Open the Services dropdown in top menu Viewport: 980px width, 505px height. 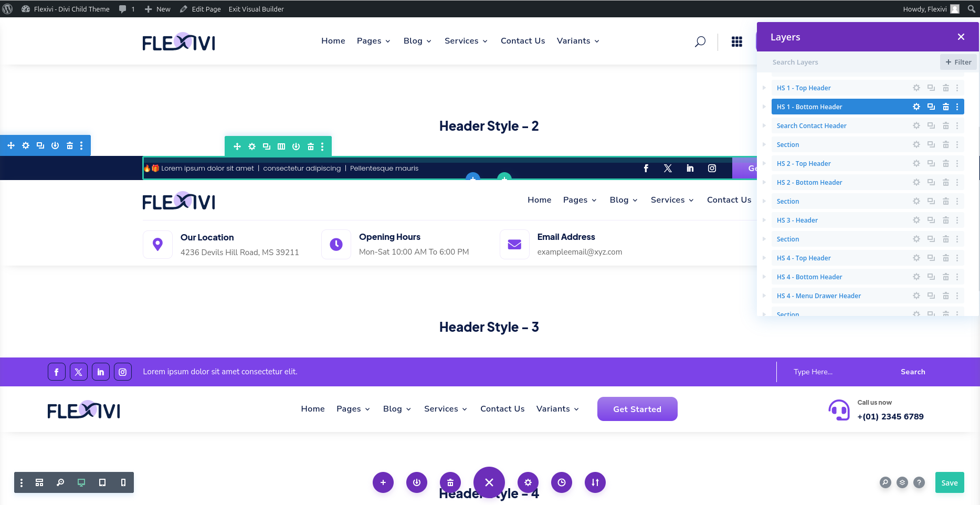tap(466, 41)
